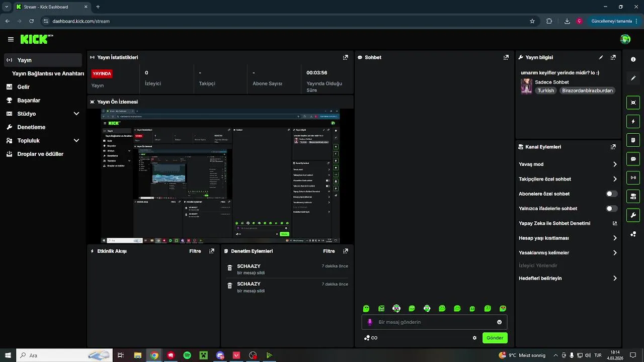Pop out the Denetim Eylemleri panel
Image resolution: width=644 pixels, height=362 pixels.
click(x=345, y=251)
